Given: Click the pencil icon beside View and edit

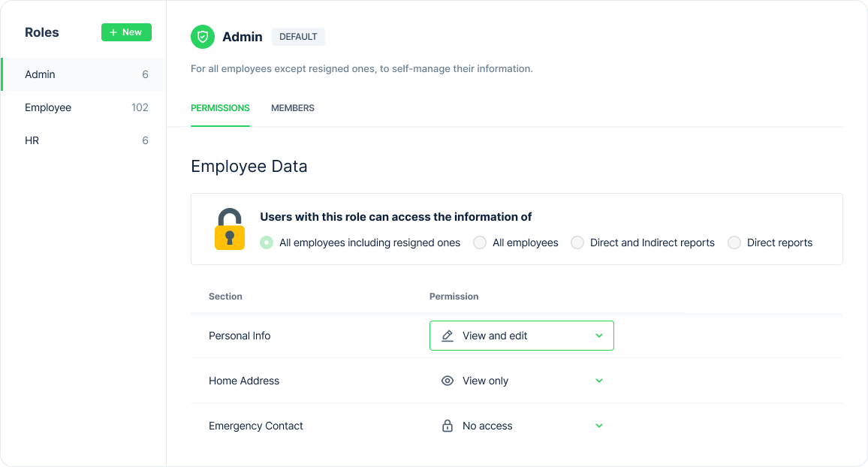Looking at the screenshot, I should [x=448, y=336].
